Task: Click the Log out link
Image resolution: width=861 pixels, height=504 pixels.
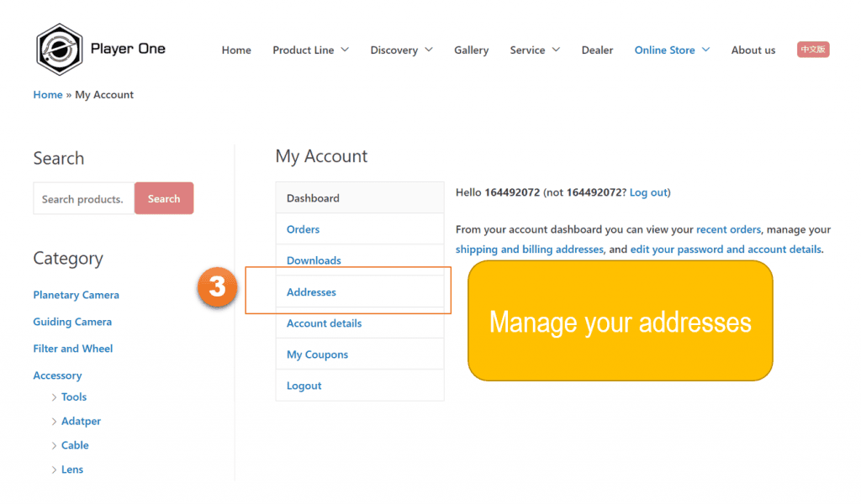Action: point(648,192)
